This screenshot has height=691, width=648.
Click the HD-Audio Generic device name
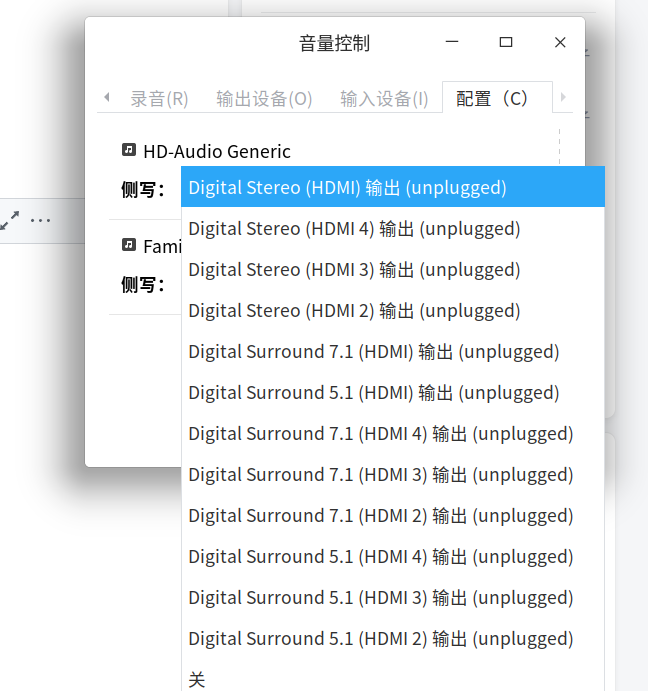(x=217, y=151)
